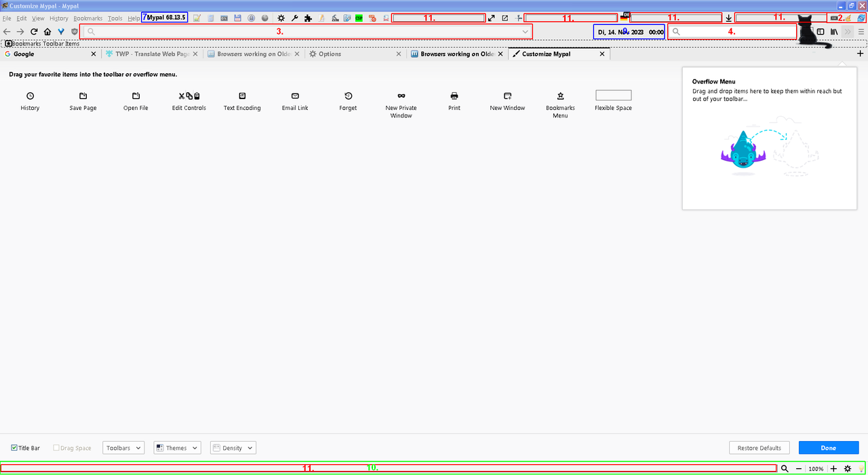Open the Density dropdown
The width and height of the screenshot is (868, 475).
click(x=233, y=448)
